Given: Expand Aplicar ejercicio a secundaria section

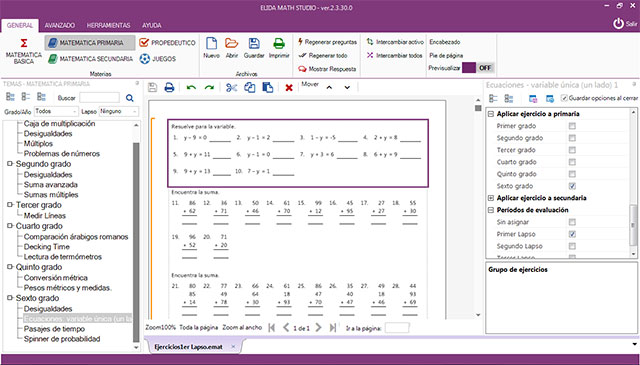Looking at the screenshot, I should (x=491, y=198).
